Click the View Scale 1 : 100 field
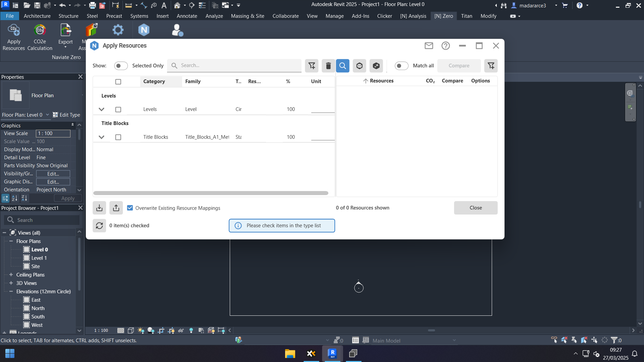644x362 pixels. [53, 133]
